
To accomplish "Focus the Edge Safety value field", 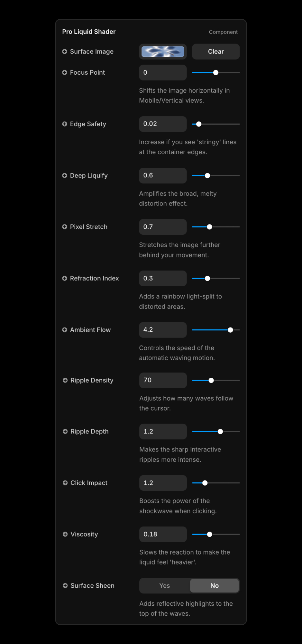I will coord(163,124).
